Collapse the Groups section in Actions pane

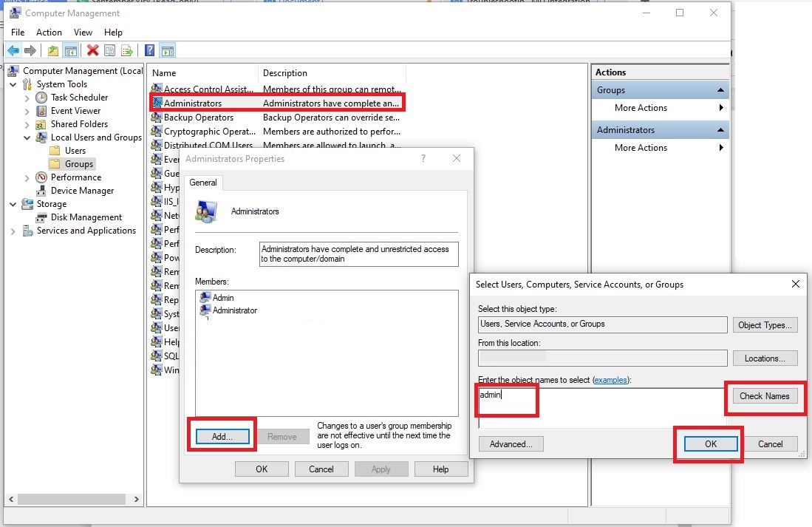pyautogui.click(x=720, y=90)
